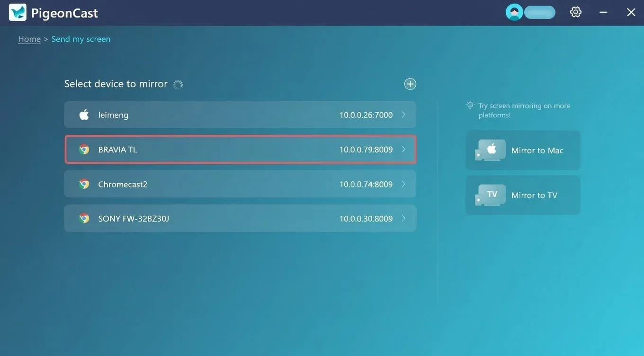Click the lightbulb tip icon
Image resolution: width=644 pixels, height=356 pixels.
coord(470,105)
